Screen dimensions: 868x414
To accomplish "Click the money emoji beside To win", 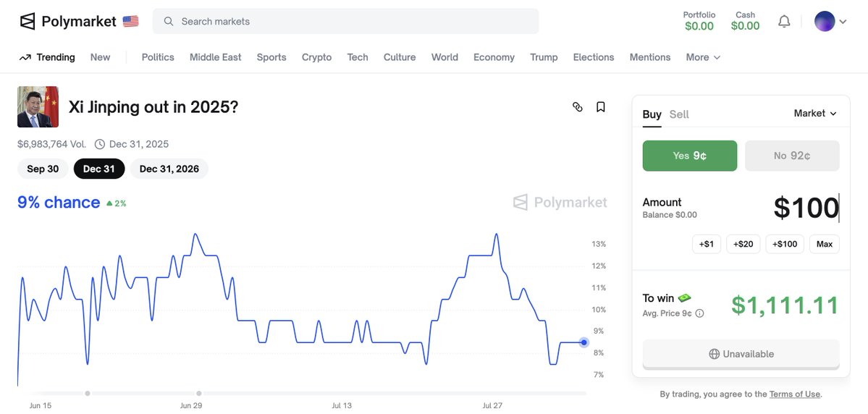I will [x=685, y=297].
